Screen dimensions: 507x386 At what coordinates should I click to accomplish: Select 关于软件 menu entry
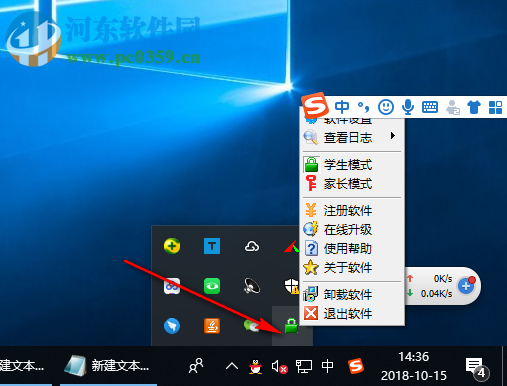pyautogui.click(x=352, y=268)
